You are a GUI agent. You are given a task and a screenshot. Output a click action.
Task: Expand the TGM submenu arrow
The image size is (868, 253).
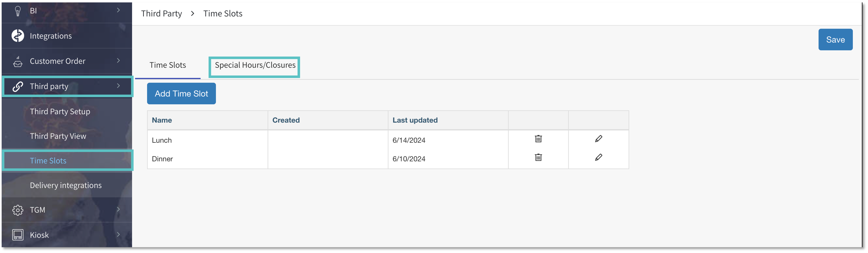point(118,209)
